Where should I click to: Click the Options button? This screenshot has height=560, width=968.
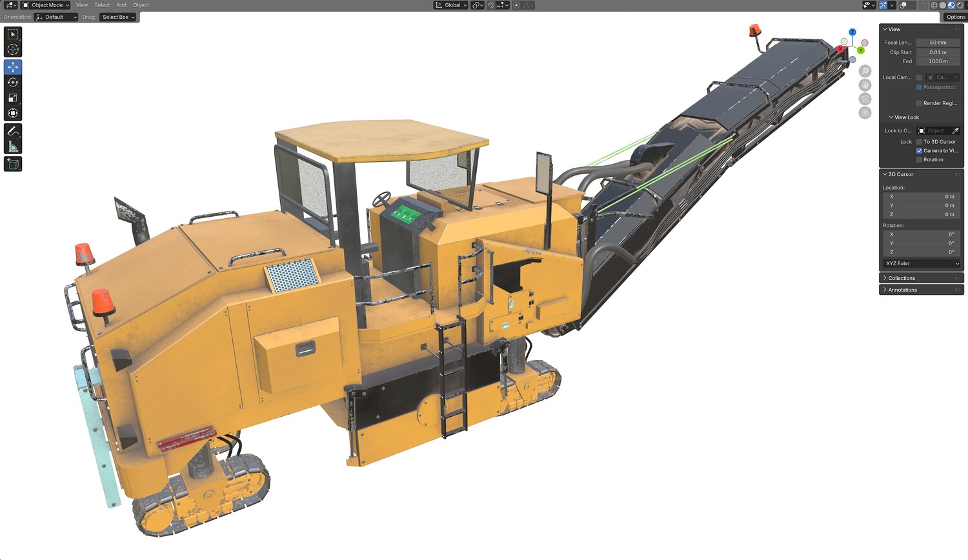pos(956,17)
